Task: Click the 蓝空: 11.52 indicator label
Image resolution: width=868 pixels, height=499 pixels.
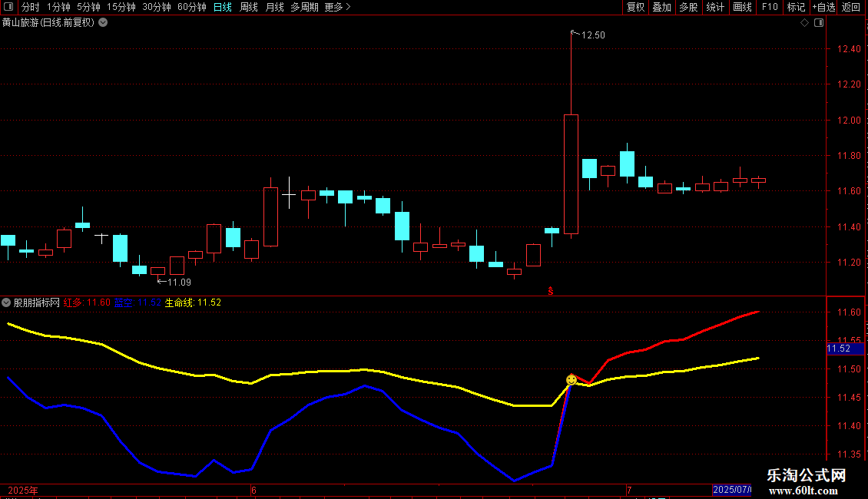Action: pyautogui.click(x=137, y=302)
